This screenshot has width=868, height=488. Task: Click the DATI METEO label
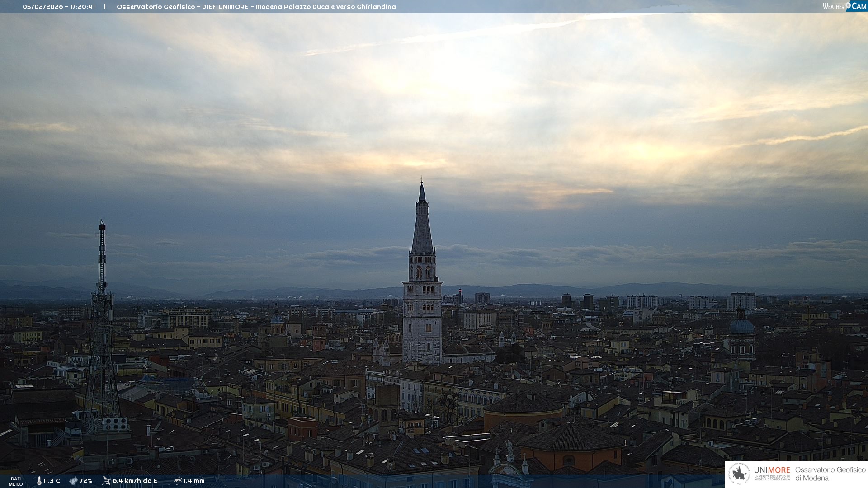pos(16,482)
